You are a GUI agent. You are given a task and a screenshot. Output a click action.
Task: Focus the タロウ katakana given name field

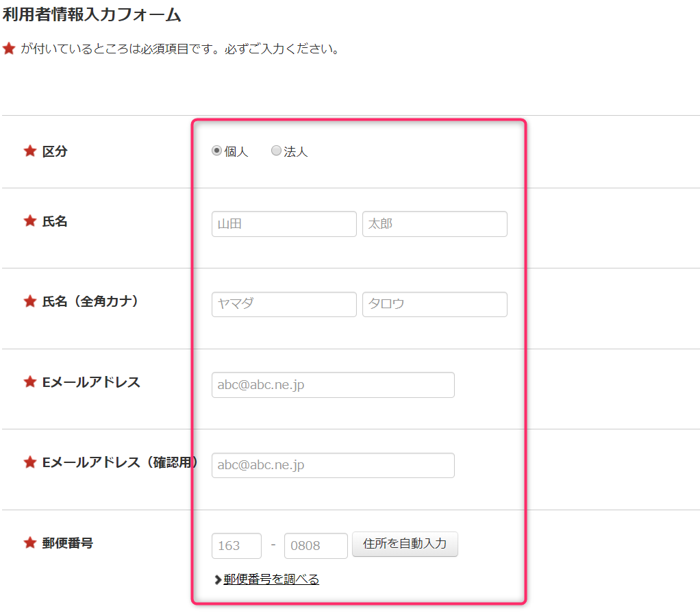point(435,304)
